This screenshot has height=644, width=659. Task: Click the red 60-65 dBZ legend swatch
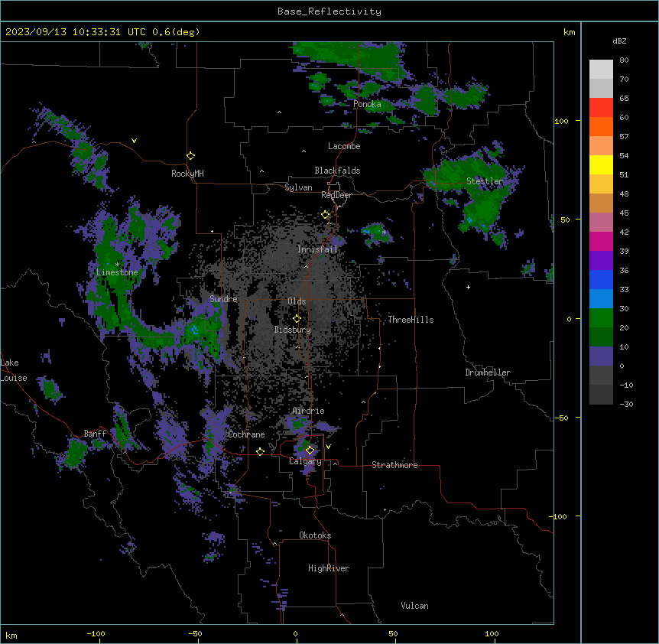601,108
